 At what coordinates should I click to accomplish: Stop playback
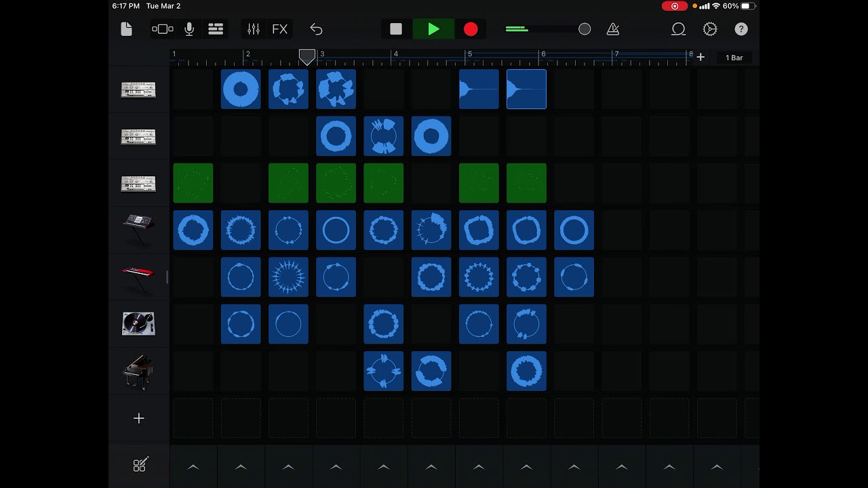coord(396,29)
